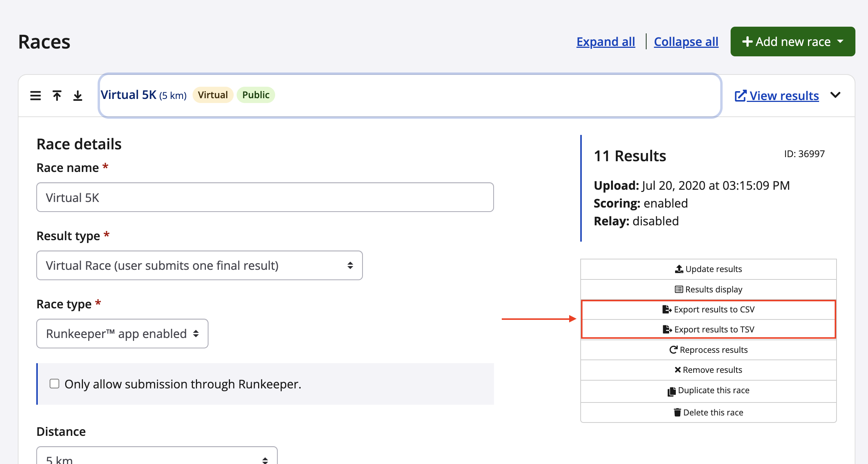Click the Delete this race trash icon
868x464 pixels.
677,412
